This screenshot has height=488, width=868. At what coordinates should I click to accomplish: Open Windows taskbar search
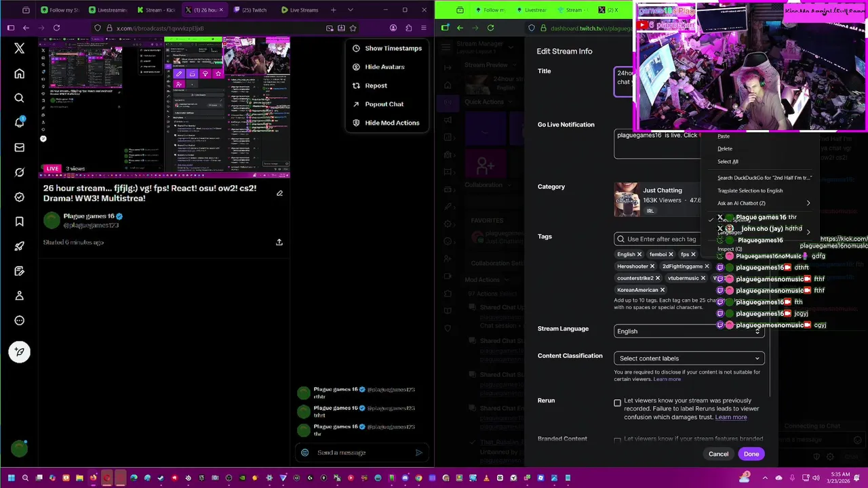click(25, 478)
